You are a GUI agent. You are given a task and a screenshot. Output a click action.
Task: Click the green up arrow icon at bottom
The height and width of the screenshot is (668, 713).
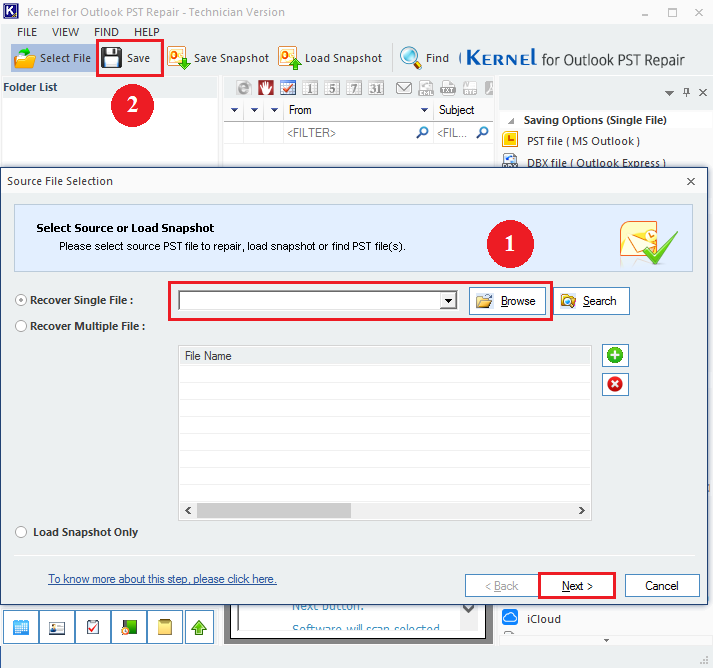pyautogui.click(x=199, y=627)
